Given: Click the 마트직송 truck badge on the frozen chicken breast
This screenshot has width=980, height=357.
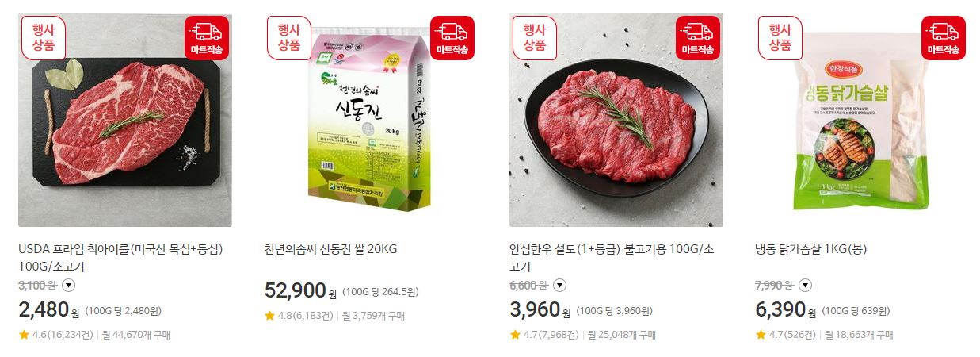Looking at the screenshot, I should pos(944,38).
